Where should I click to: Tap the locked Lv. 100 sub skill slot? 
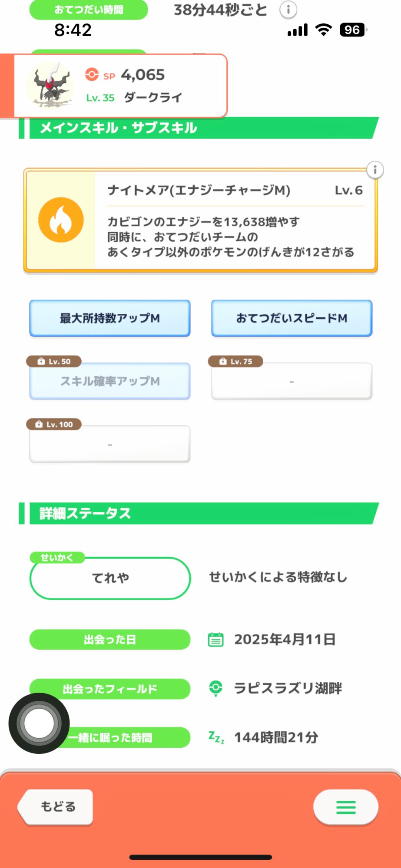(110, 444)
